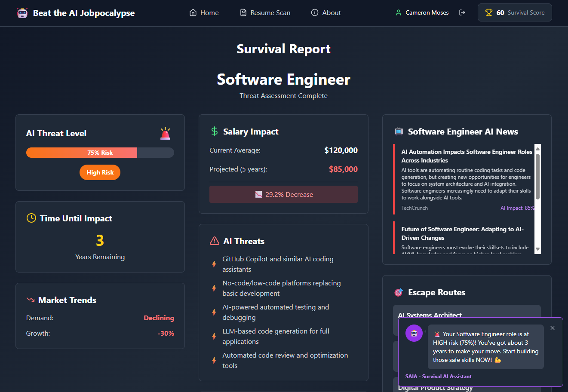Viewport: 568px width, 392px height.
Task: Click the chart icon in 29.2% Decrease banner
Action: pyautogui.click(x=258, y=194)
